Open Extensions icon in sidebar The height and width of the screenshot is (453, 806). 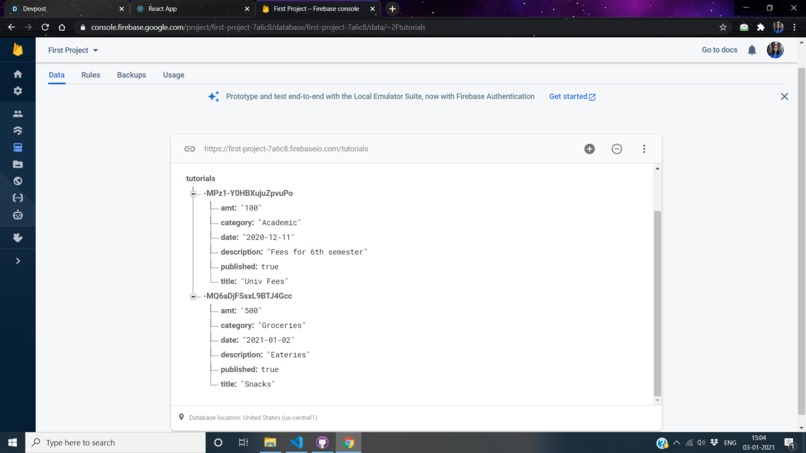pos(17,238)
